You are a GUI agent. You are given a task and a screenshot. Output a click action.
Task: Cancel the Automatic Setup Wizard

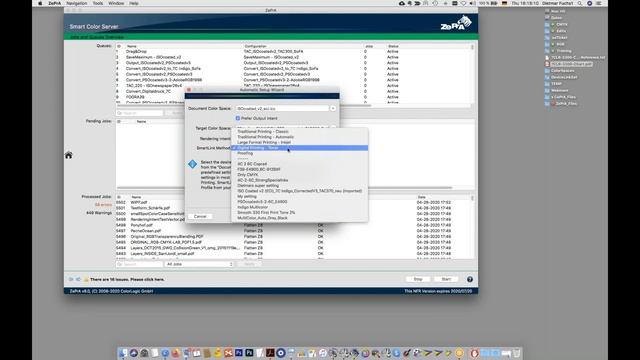click(x=200, y=216)
